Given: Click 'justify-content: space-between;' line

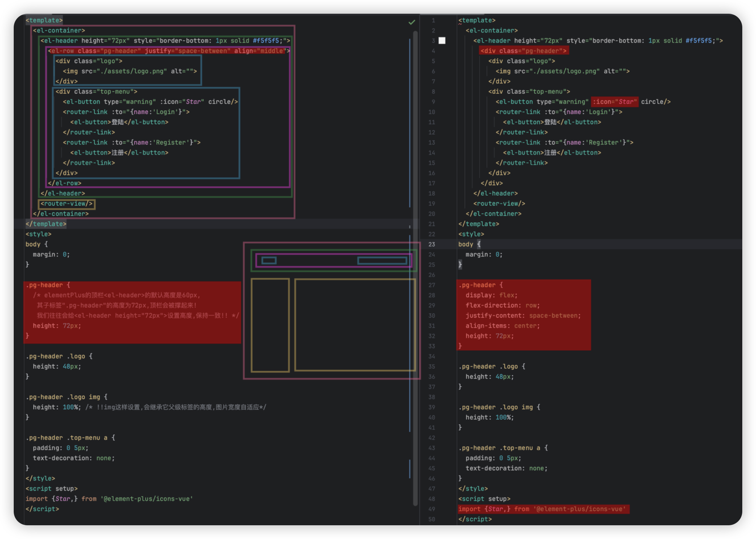Looking at the screenshot, I should (523, 316).
